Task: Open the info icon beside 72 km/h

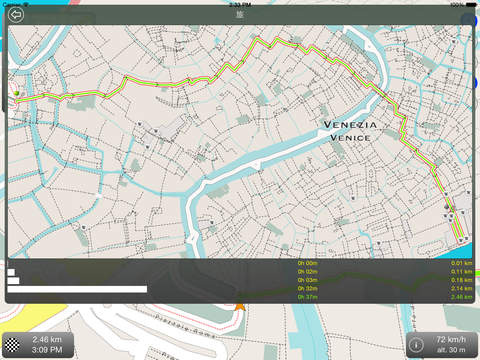Action: click(x=416, y=345)
